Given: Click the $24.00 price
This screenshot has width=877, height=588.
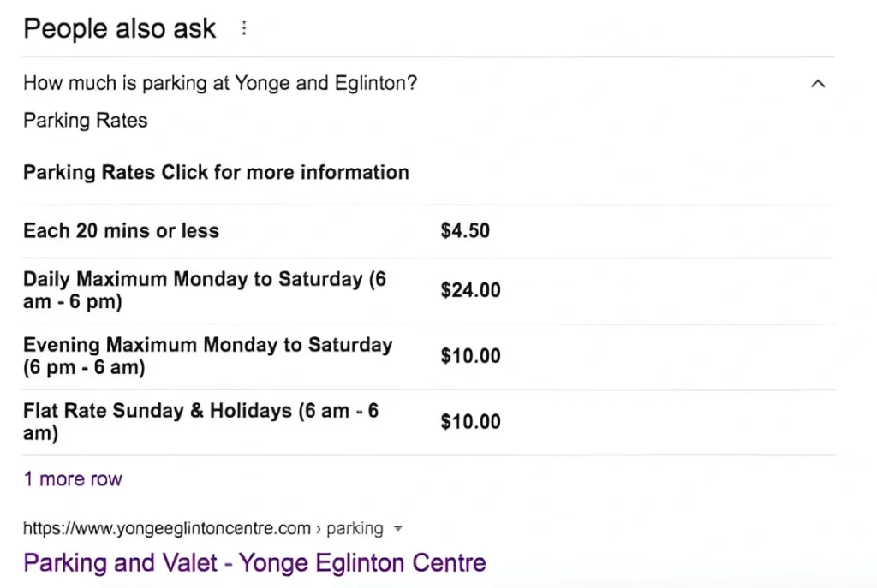Looking at the screenshot, I should point(470,290).
